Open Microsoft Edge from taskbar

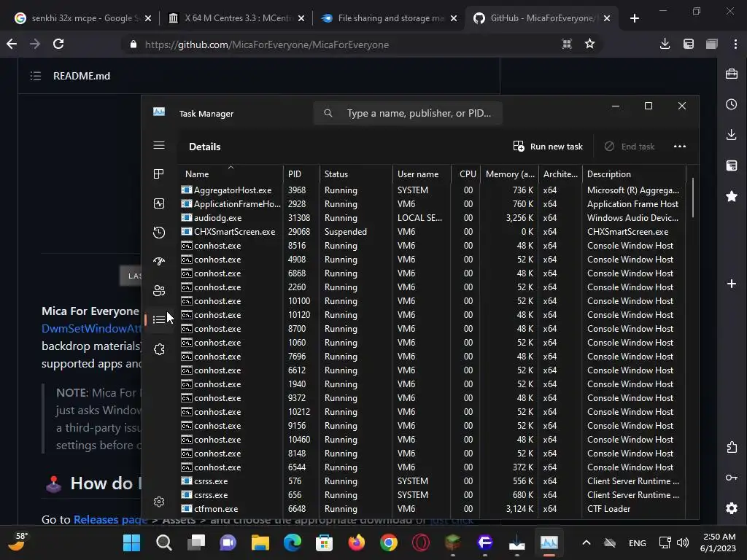point(292,542)
